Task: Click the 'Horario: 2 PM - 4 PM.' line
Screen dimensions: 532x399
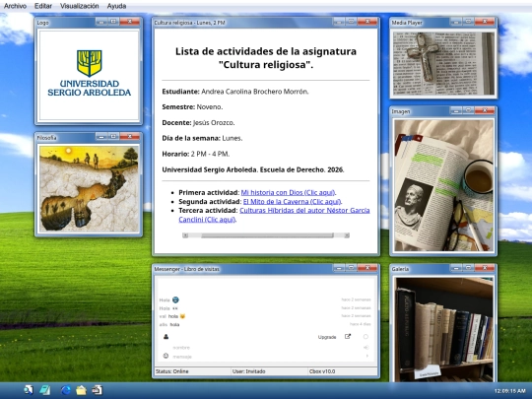Action: click(196, 154)
